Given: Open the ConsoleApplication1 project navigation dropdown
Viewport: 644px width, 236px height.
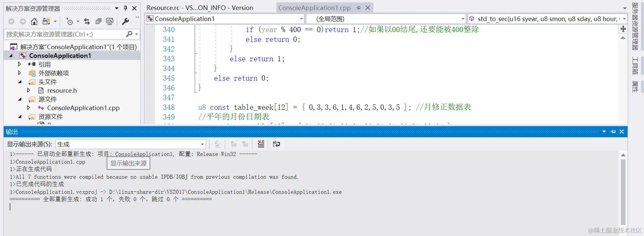Looking at the screenshot, I should (x=301, y=19).
